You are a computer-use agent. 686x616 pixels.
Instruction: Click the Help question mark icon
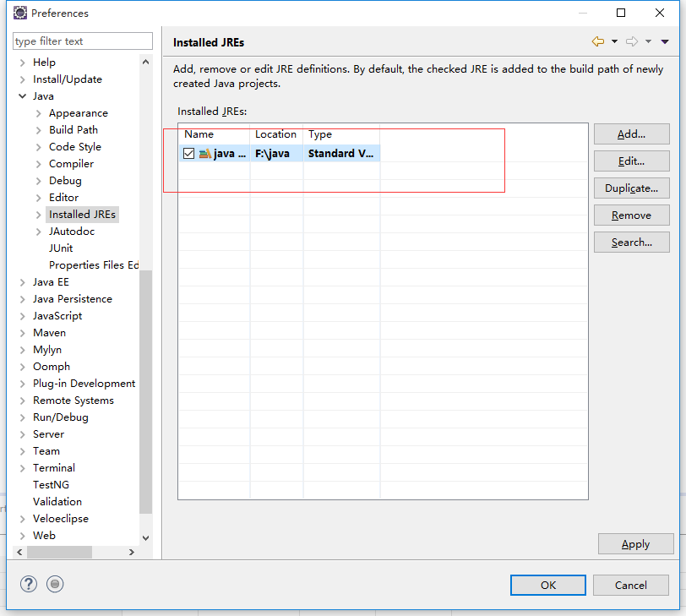29,584
